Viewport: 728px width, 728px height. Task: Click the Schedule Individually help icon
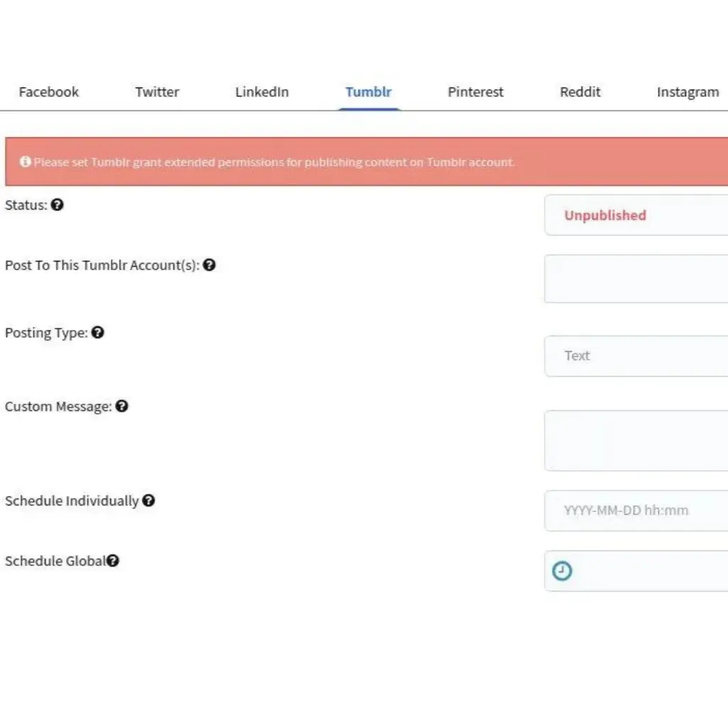click(x=148, y=500)
